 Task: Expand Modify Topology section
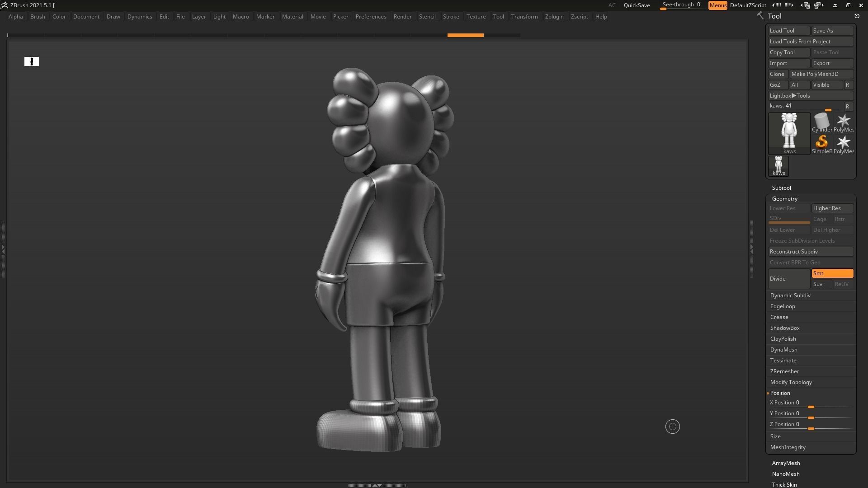tap(791, 382)
